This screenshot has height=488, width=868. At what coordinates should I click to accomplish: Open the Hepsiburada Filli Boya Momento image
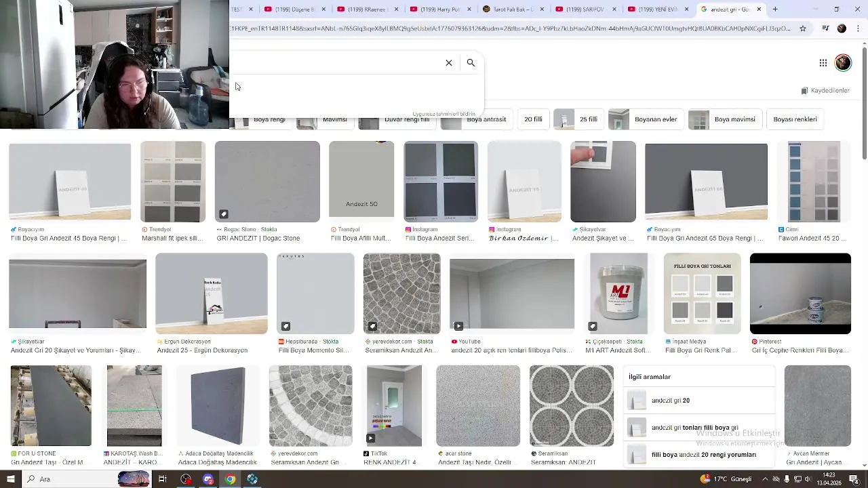tap(315, 293)
